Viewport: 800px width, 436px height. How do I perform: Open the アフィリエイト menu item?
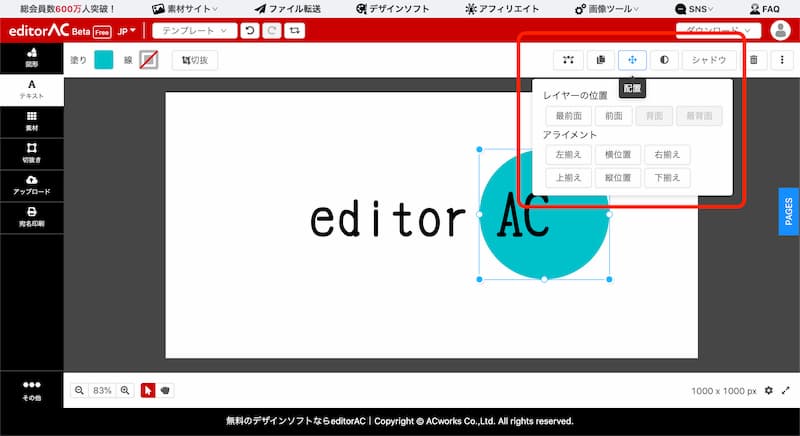tap(502, 9)
